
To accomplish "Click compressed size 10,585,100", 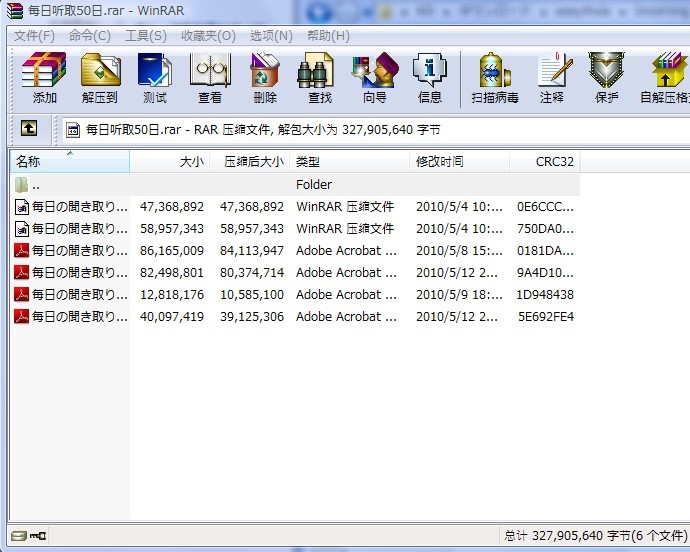I will (x=252, y=294).
